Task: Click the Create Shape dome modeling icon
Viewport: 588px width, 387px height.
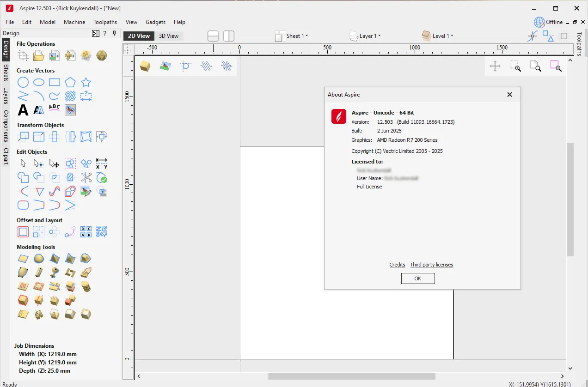Action: click(39, 259)
